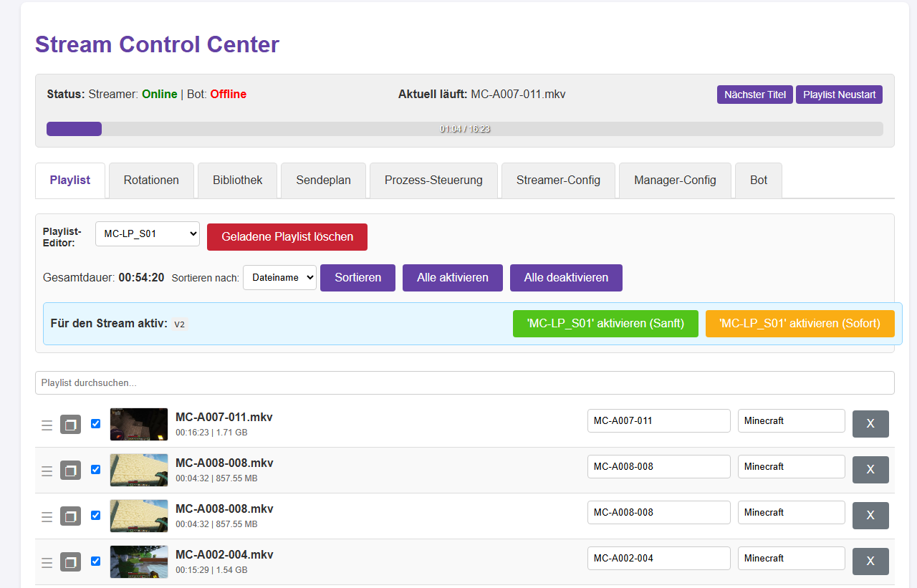Uncheck the MC-A002-004.mkv entry

(95, 562)
